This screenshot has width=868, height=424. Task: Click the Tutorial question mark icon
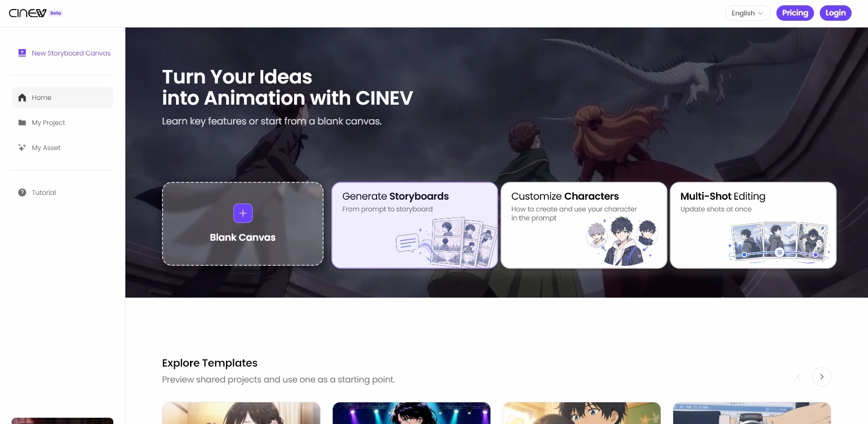coord(22,192)
